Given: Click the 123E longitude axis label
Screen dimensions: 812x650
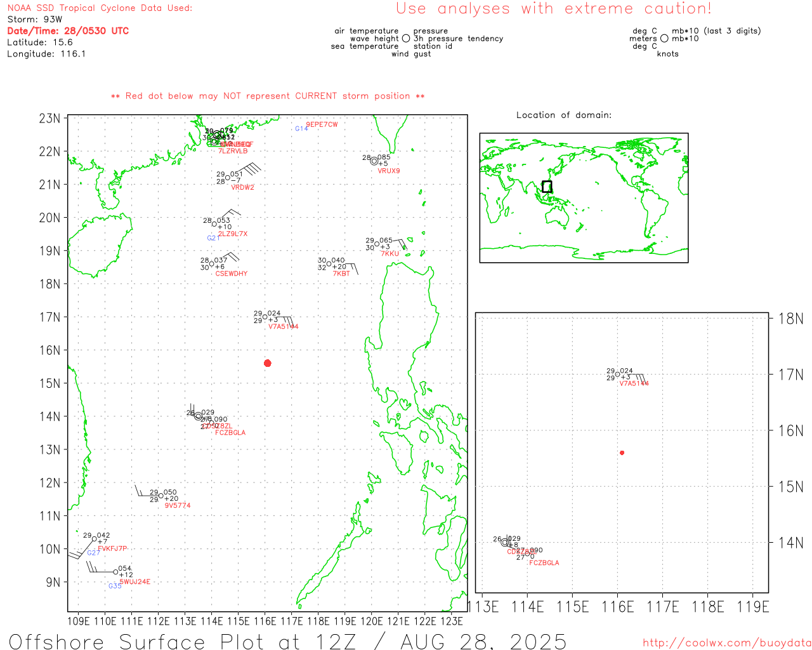Looking at the screenshot, I should click(452, 621).
